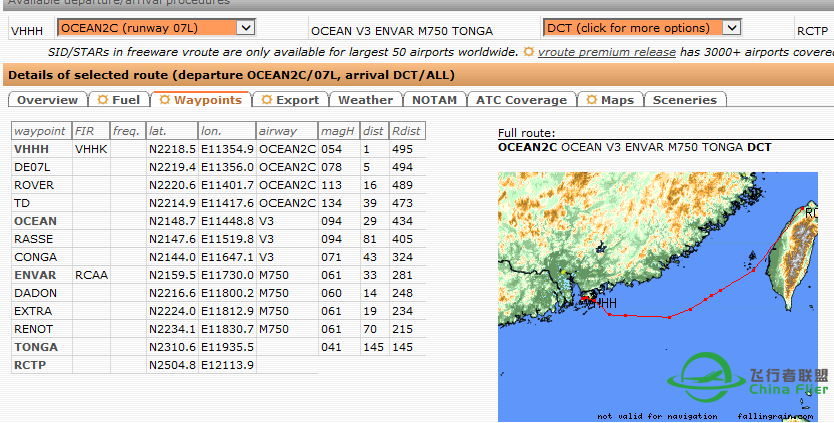Open the Sceneries tab
The image size is (834, 423).
pos(685,100)
